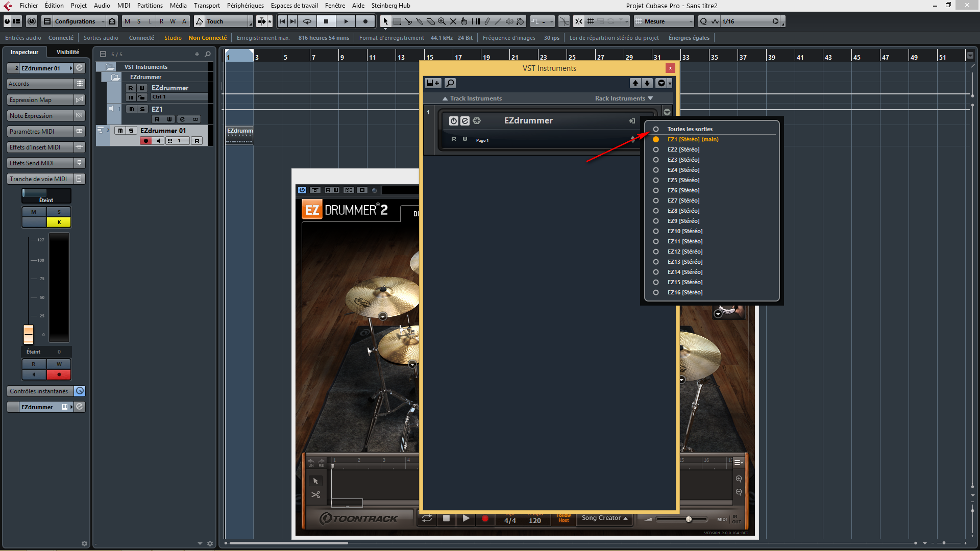Expand the Expression Map inspector section
Image resolution: width=980 pixels, height=551 pixels.
[46, 100]
